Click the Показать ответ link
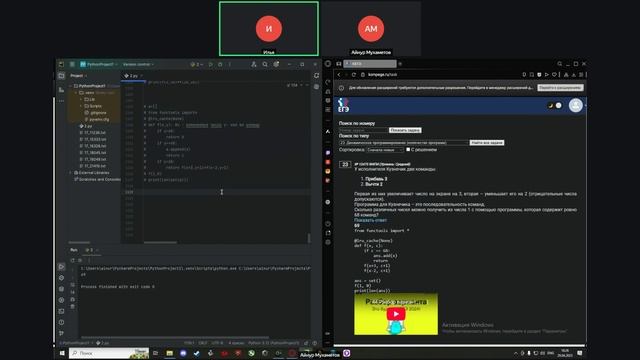 [x=370, y=220]
